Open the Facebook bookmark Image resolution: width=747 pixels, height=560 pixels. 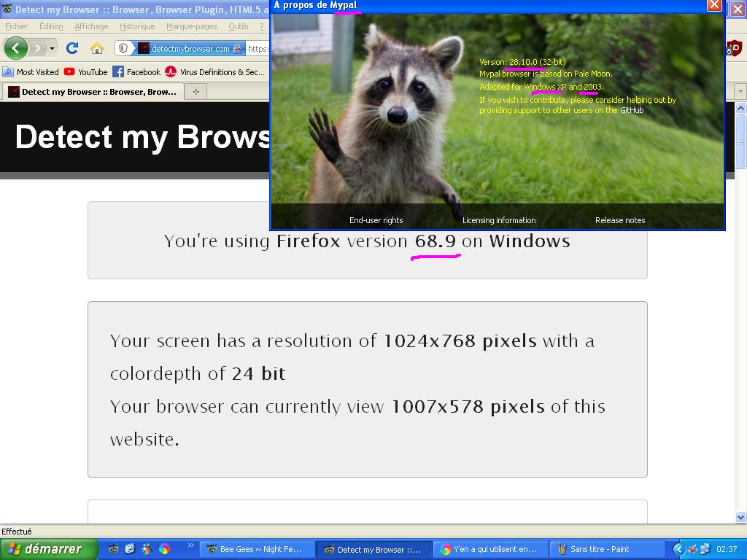136,72
